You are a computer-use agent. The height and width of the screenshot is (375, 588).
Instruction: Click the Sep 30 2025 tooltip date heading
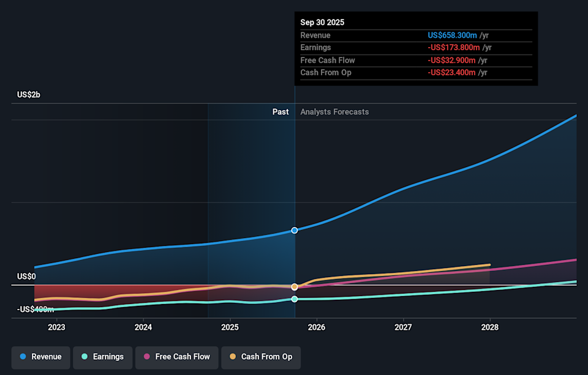click(x=322, y=22)
